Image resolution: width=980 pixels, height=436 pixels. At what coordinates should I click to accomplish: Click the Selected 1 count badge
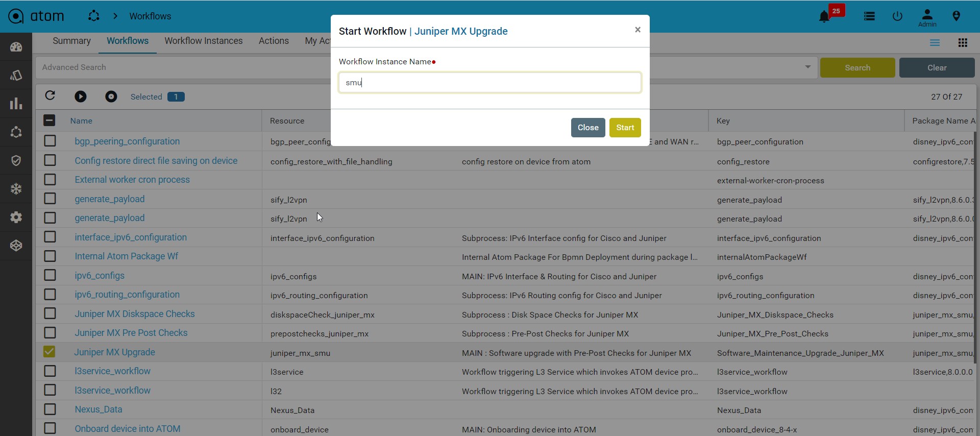click(x=176, y=97)
